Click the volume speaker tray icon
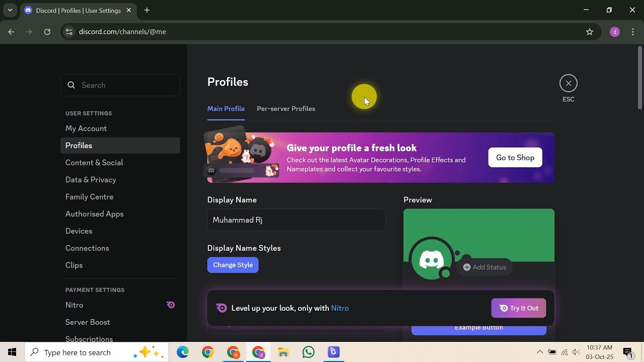The width and height of the screenshot is (644, 362). coord(576,352)
